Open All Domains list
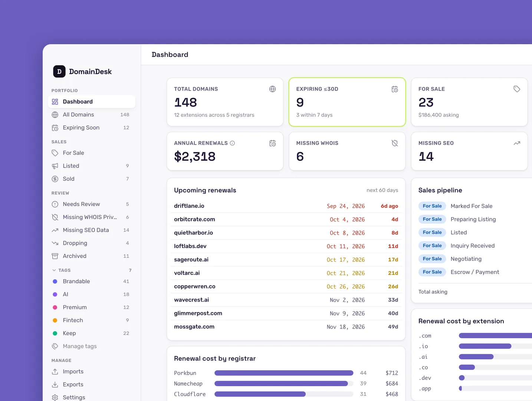 pos(92,115)
